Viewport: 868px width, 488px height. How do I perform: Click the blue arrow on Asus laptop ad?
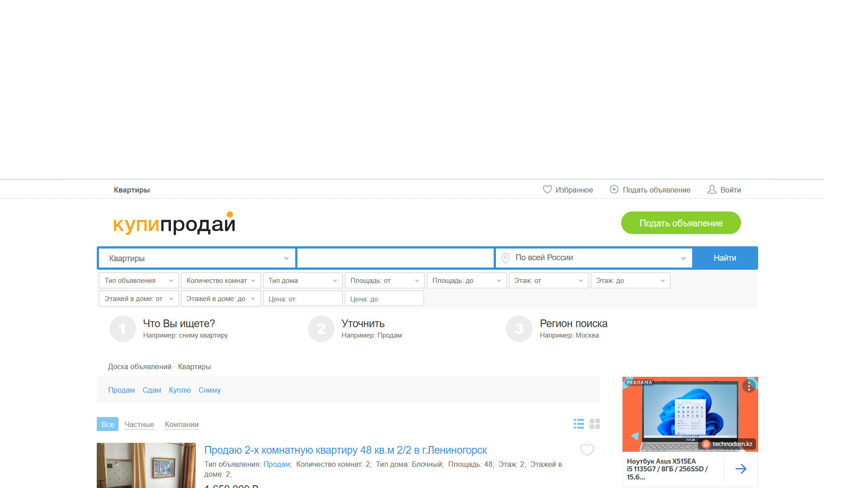point(741,469)
